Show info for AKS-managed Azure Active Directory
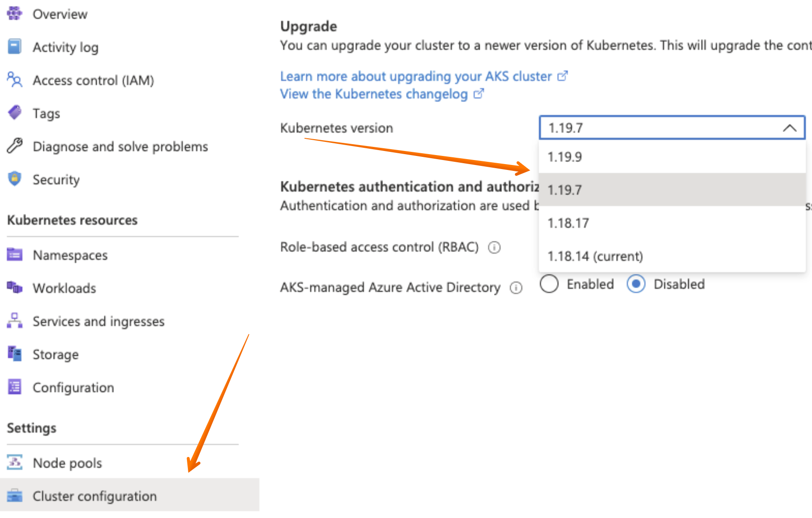The height and width of the screenshot is (518, 812). pos(516,288)
